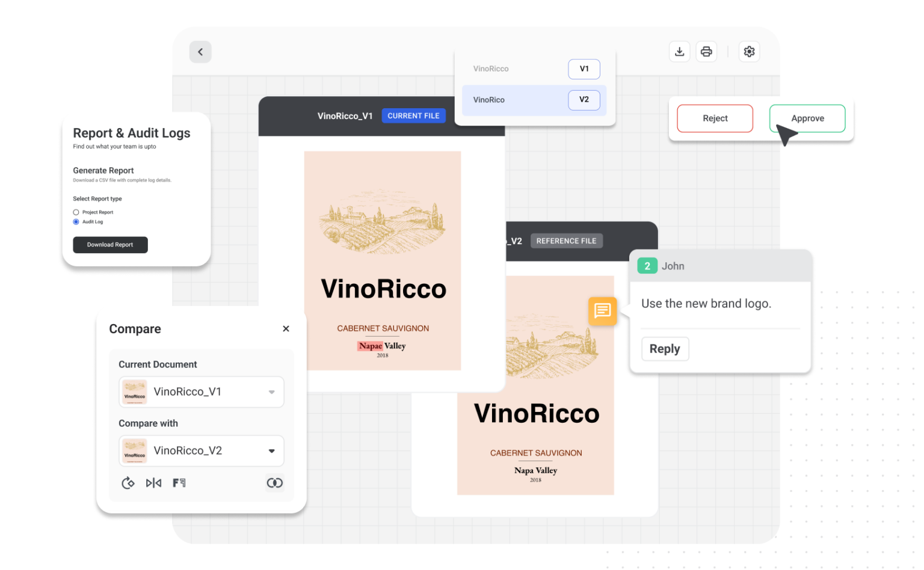Select the Project Report radio option
This screenshot has height=570, width=924.
[76, 212]
